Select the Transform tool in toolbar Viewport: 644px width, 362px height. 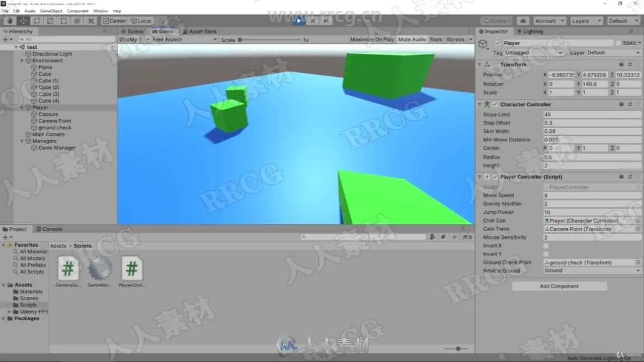77,21
